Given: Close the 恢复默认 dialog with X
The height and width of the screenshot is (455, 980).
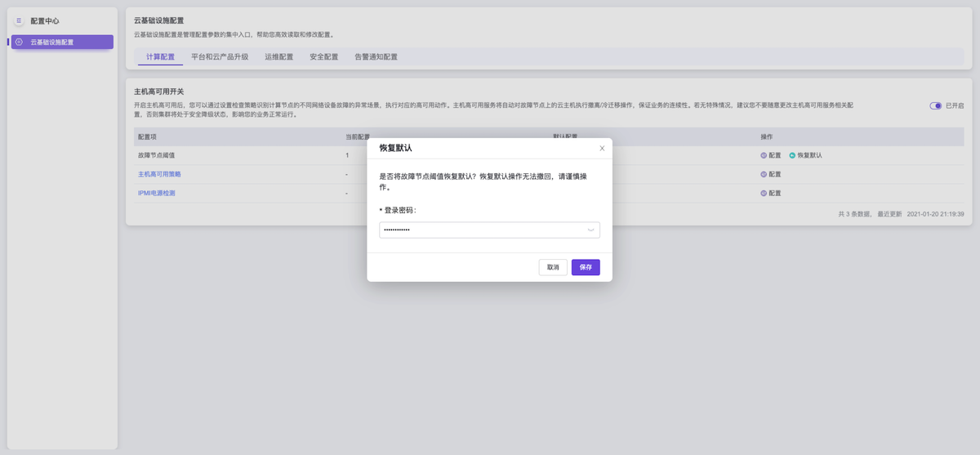Looking at the screenshot, I should (x=602, y=149).
